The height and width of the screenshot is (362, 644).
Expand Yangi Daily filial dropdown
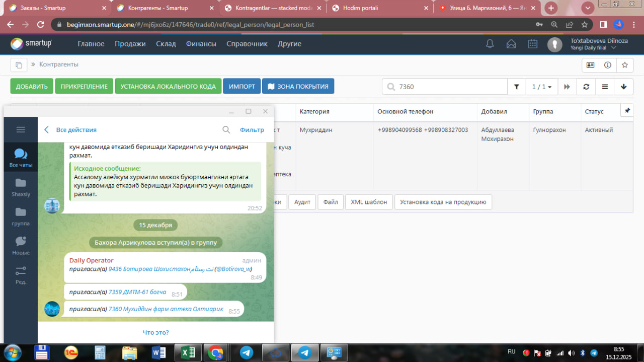click(x=613, y=48)
